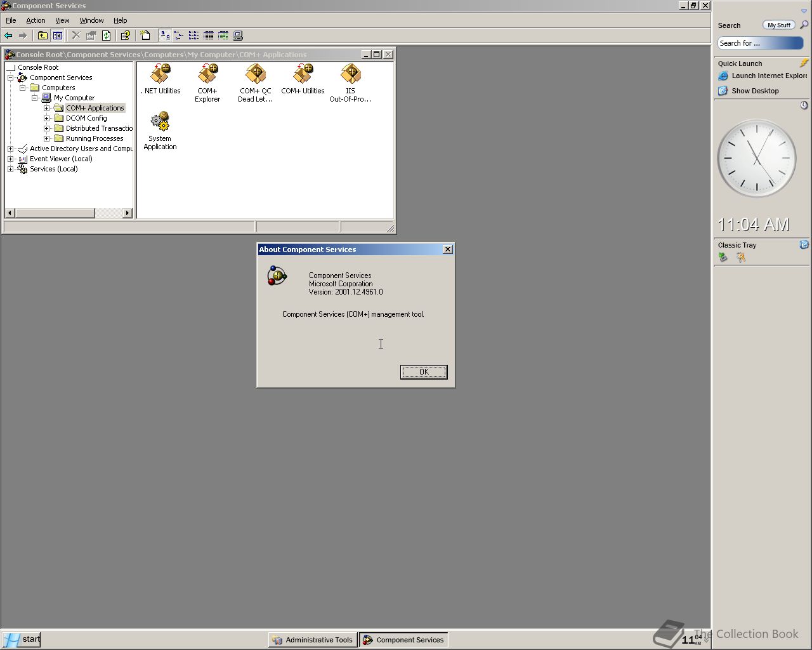812x650 pixels.
Task: Open the Action menu
Action: pyautogui.click(x=36, y=20)
